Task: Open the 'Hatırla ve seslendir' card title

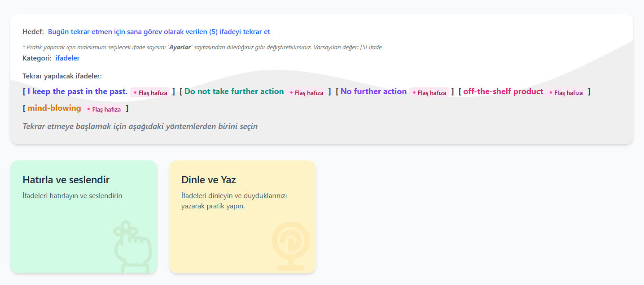Action: [66, 180]
